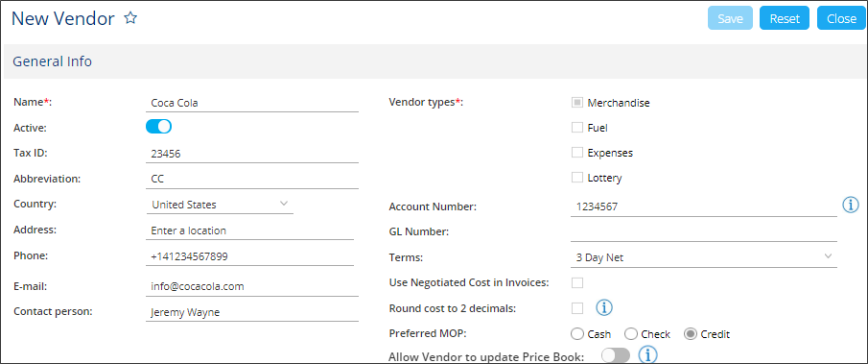Click the New Vendor page title
Viewport: 868px width, 364px height.
pos(62,18)
